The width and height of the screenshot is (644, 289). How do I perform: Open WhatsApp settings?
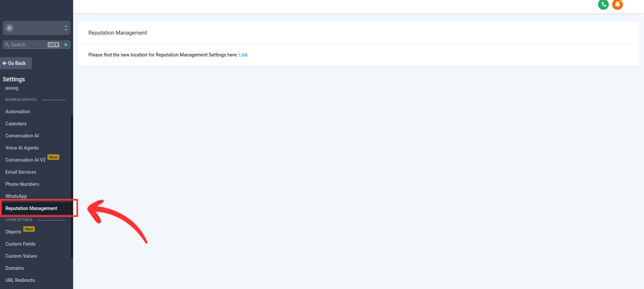pyautogui.click(x=16, y=196)
